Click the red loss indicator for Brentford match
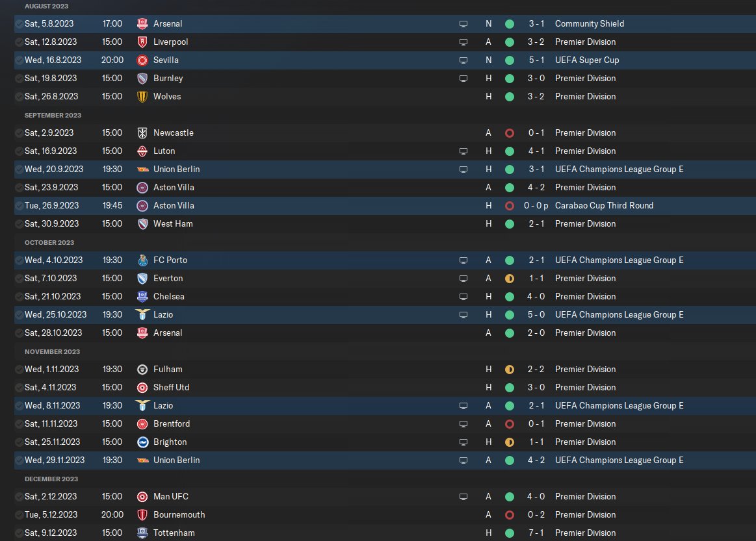756x541 pixels. point(510,423)
